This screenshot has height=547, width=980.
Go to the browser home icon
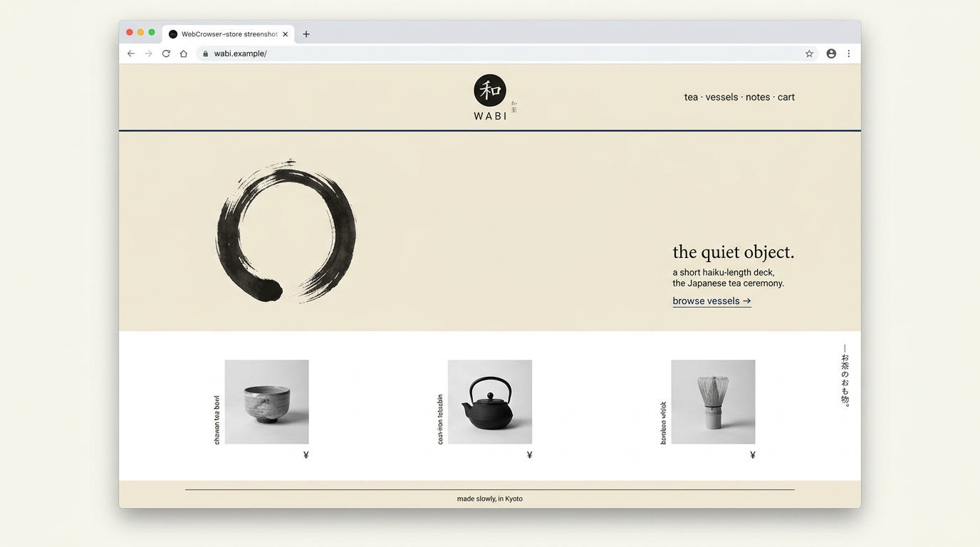pos(184,53)
